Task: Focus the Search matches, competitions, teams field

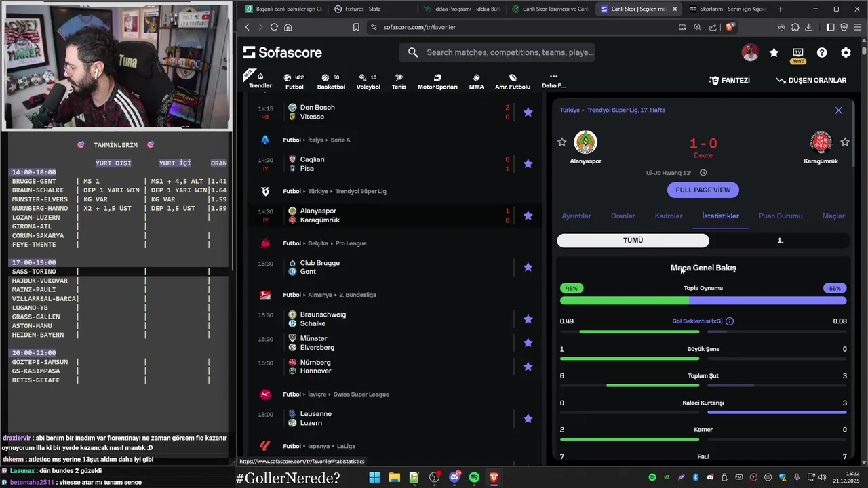Action: click(x=497, y=52)
